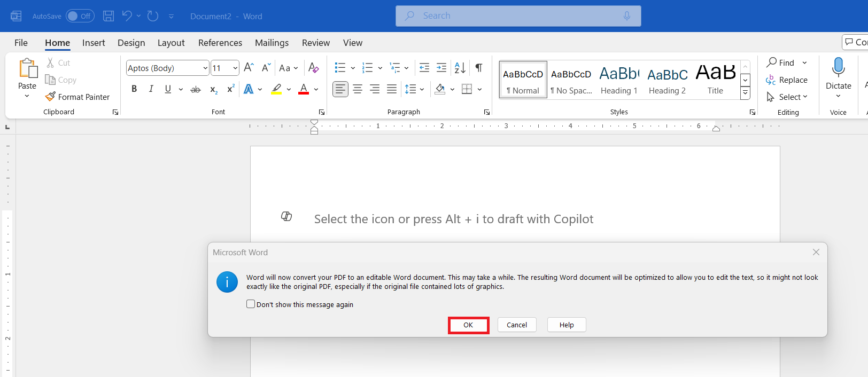Open Paragraph settings dialog launcher

pos(487,112)
